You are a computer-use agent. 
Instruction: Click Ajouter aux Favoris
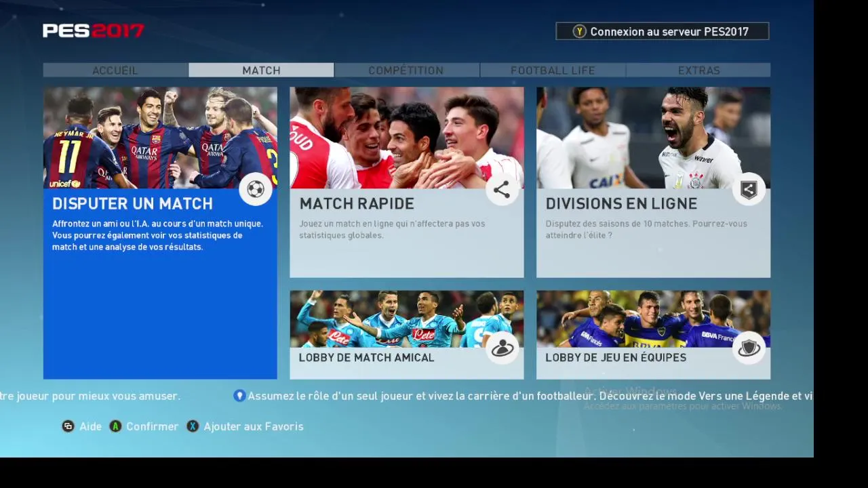[x=254, y=426]
